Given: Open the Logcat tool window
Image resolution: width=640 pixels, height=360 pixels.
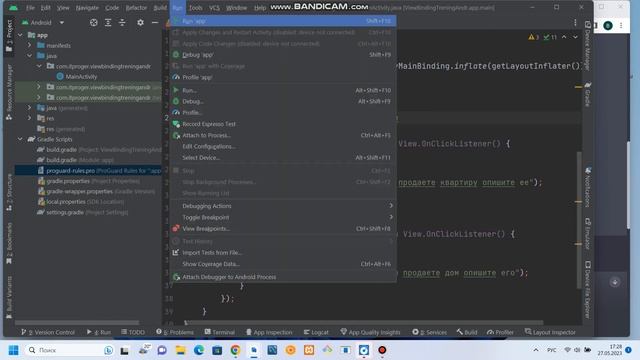Looking at the screenshot, I should point(316,332).
